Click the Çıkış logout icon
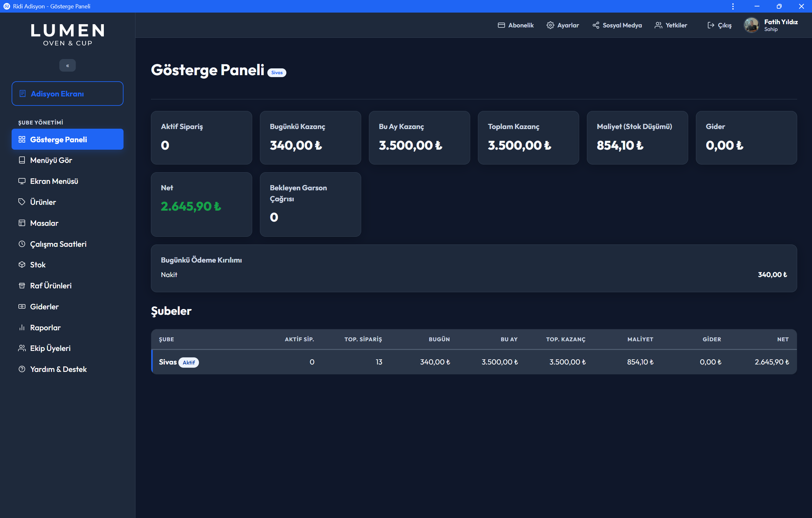 (x=711, y=25)
